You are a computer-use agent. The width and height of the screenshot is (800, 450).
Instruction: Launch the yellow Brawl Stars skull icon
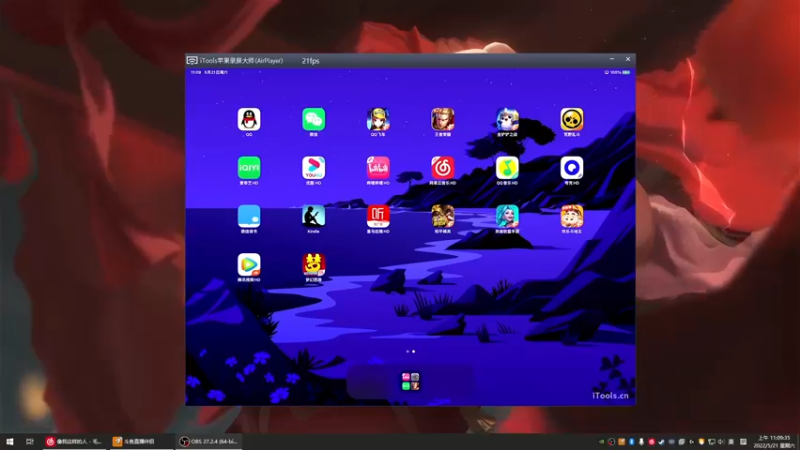click(571, 119)
